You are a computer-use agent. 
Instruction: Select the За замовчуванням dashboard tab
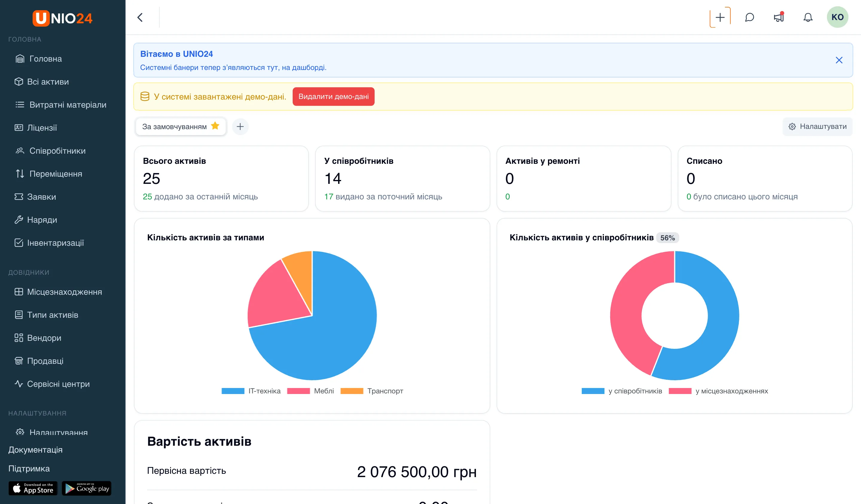point(180,126)
